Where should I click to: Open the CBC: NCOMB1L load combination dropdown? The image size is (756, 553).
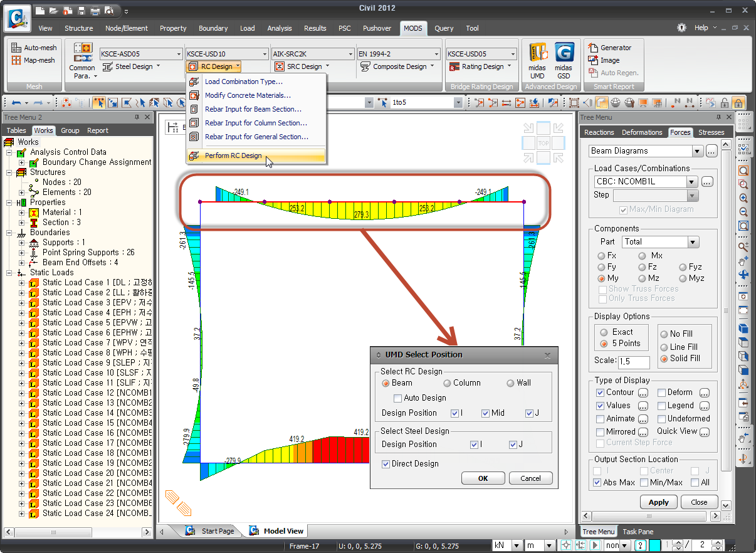click(x=692, y=182)
